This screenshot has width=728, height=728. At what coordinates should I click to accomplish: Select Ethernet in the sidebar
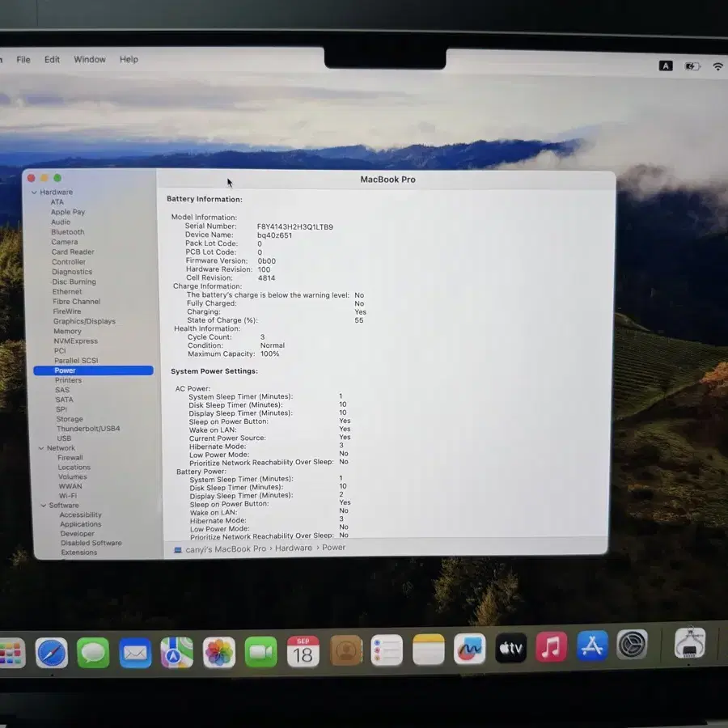tap(67, 291)
